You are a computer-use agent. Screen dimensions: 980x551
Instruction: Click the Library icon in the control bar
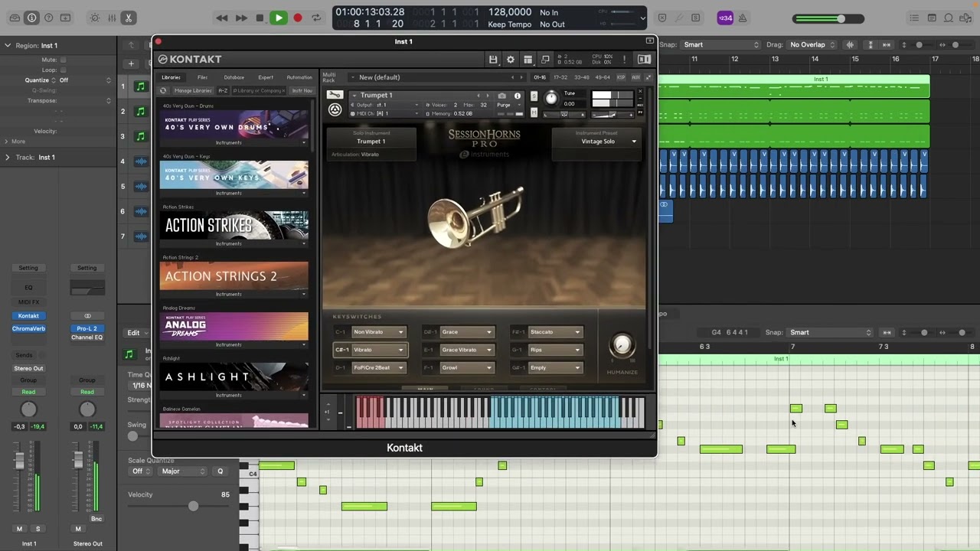tap(14, 18)
